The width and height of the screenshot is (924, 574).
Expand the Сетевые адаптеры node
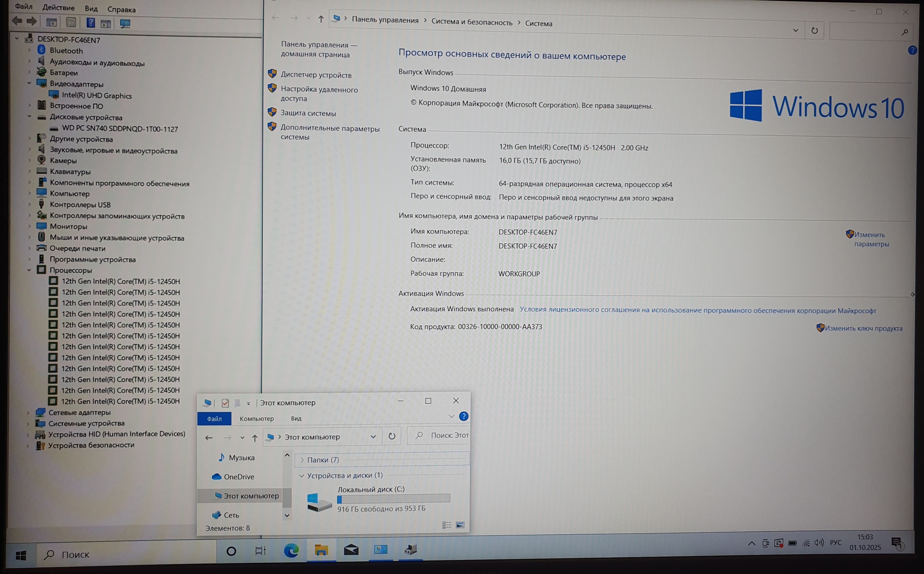(28, 412)
